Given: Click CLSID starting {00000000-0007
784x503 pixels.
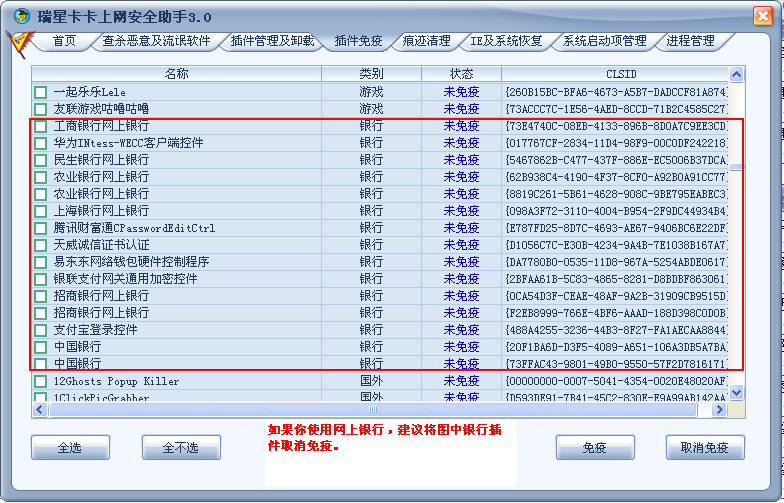Looking at the screenshot, I should [616, 381].
